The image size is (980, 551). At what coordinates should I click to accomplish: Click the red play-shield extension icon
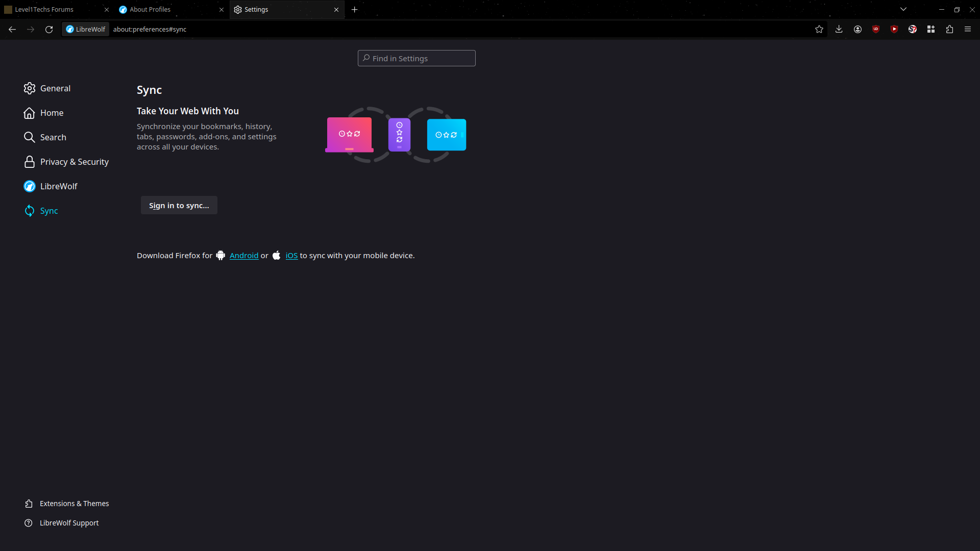pos(894,29)
